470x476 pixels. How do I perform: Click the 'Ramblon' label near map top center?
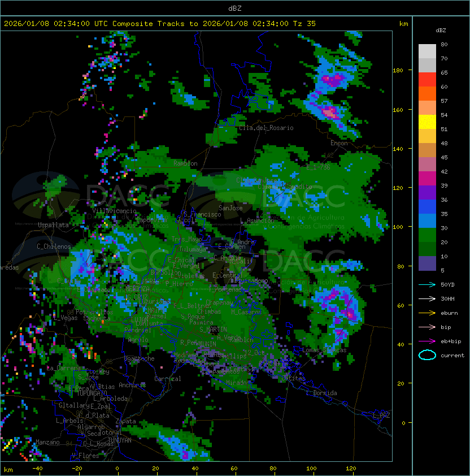[x=185, y=163]
